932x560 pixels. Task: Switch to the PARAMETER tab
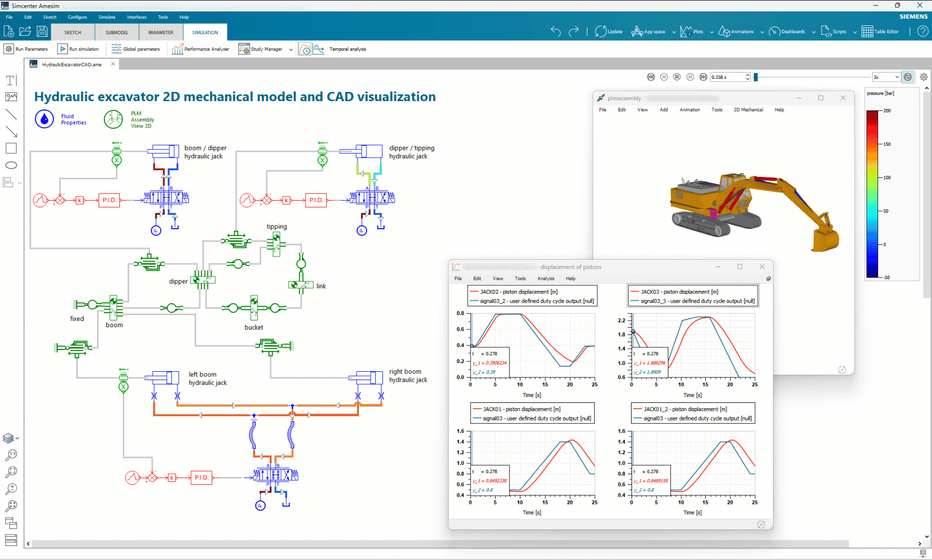tap(161, 32)
